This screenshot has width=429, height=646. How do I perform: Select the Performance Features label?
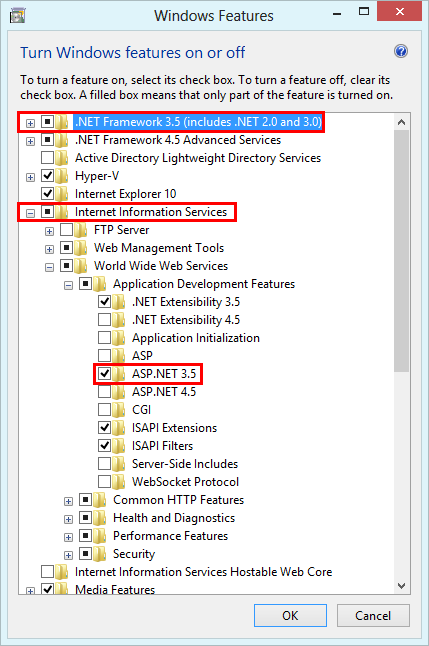pos(170,536)
